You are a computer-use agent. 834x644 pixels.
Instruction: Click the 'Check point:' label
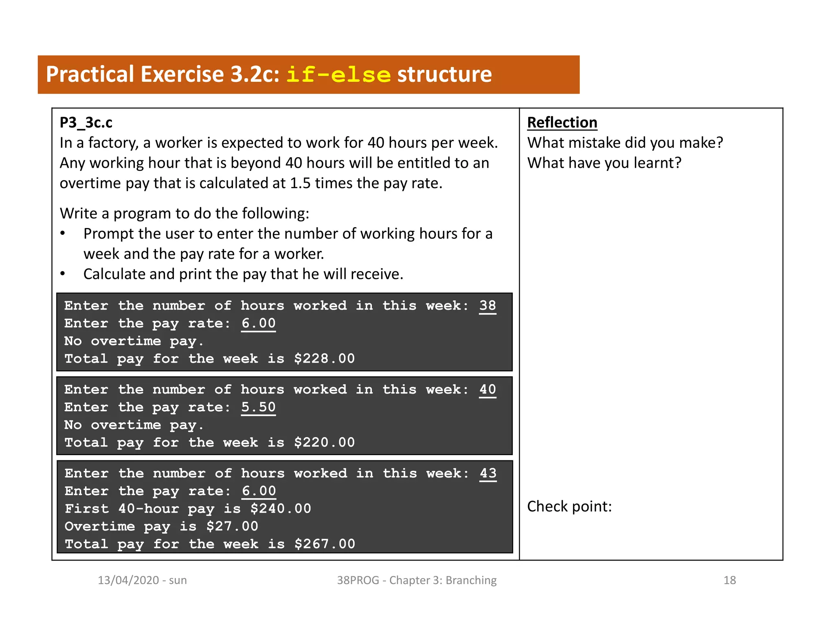(x=569, y=506)
